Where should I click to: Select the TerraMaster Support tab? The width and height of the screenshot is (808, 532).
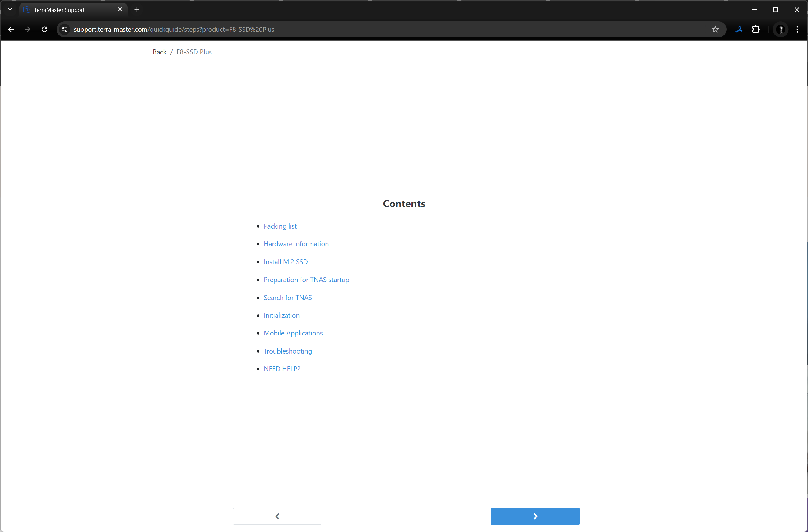click(x=68, y=10)
